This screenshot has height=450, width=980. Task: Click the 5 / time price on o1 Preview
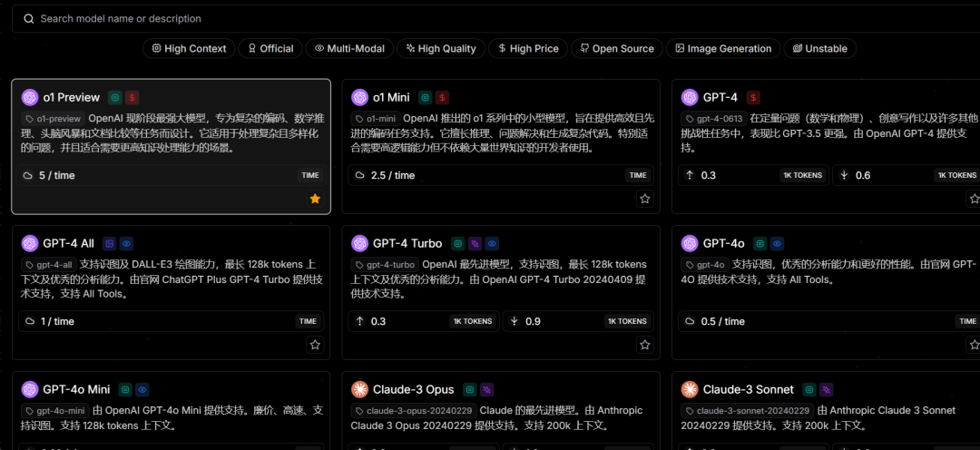57,176
